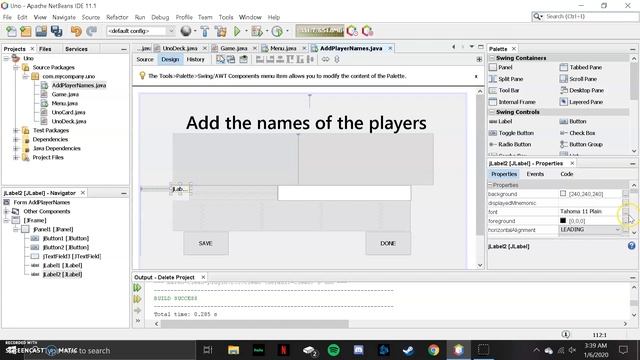Click the DONE button in the form
The width and height of the screenshot is (640, 360).
pyautogui.click(x=388, y=243)
